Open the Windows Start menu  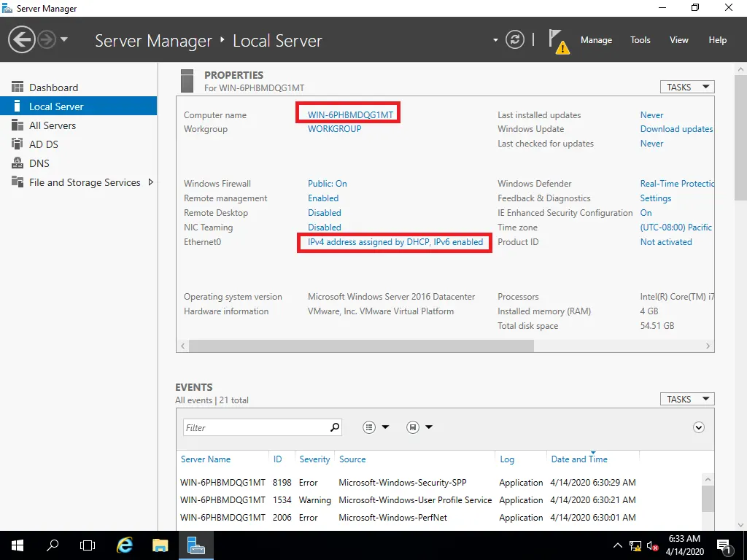(x=18, y=545)
